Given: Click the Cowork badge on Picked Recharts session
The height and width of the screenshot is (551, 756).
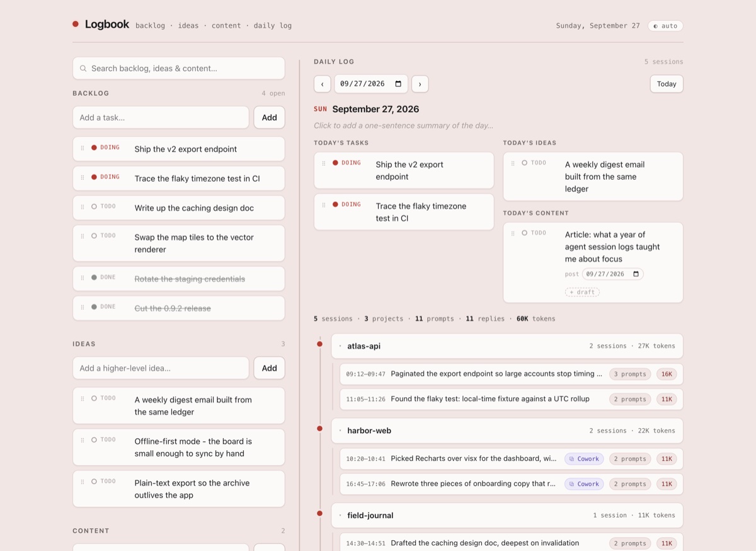Looking at the screenshot, I should coord(584,459).
